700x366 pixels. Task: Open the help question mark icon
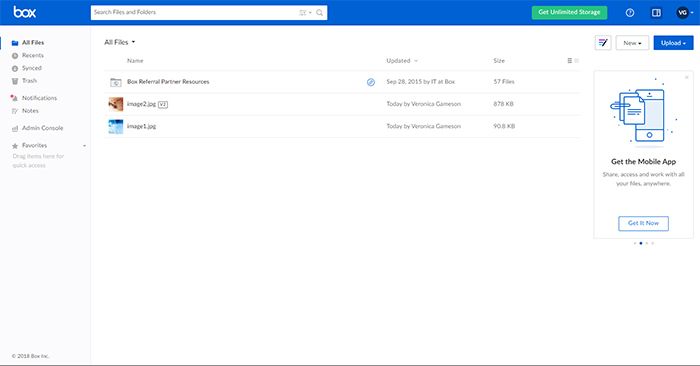pos(630,12)
